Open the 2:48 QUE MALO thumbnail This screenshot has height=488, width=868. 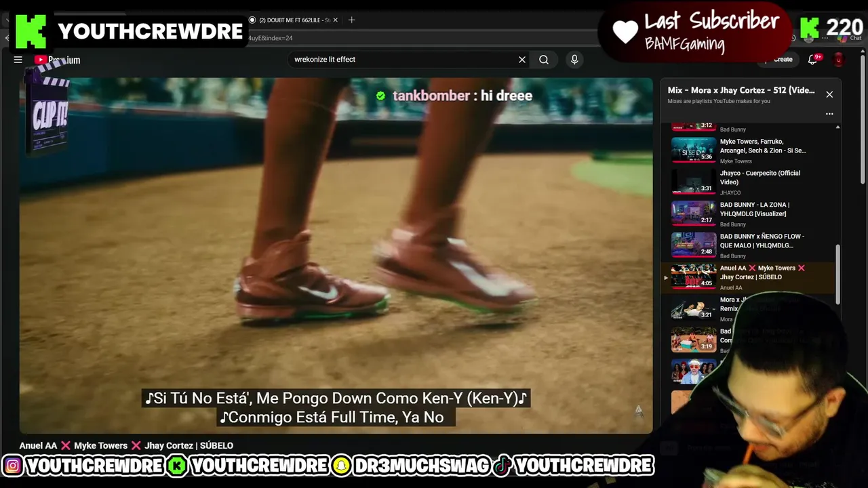tap(694, 245)
